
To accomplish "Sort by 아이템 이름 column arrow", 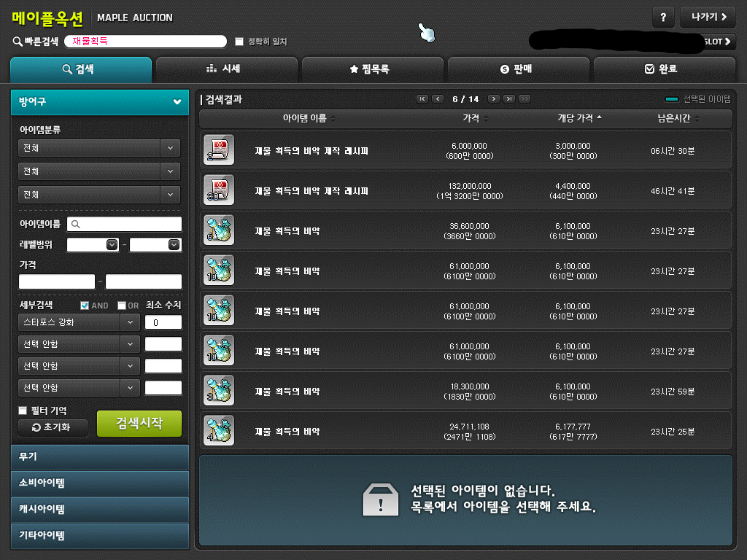I will pos(333,119).
